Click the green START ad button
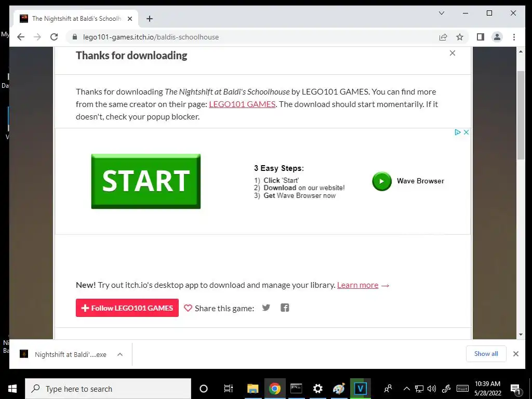 tap(146, 181)
